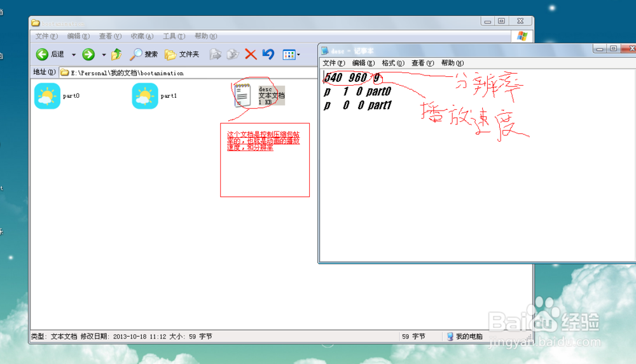Click the '540 960 9' line in Notepad
This screenshot has height=364, width=636.
[352, 78]
